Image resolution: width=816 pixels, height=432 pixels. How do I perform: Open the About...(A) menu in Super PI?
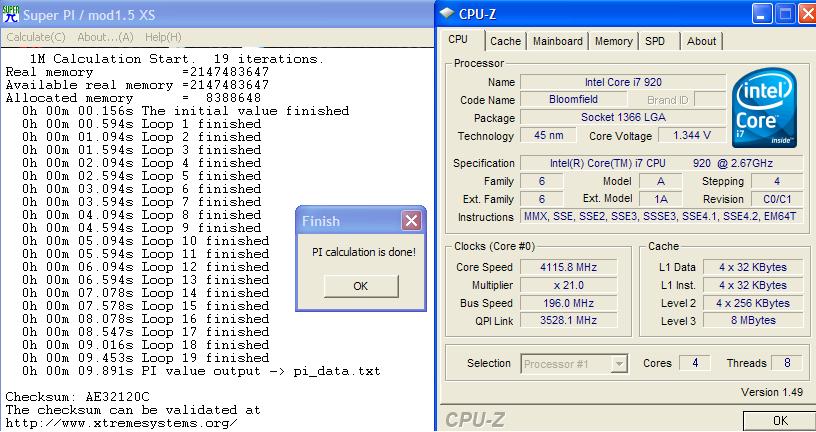click(106, 37)
